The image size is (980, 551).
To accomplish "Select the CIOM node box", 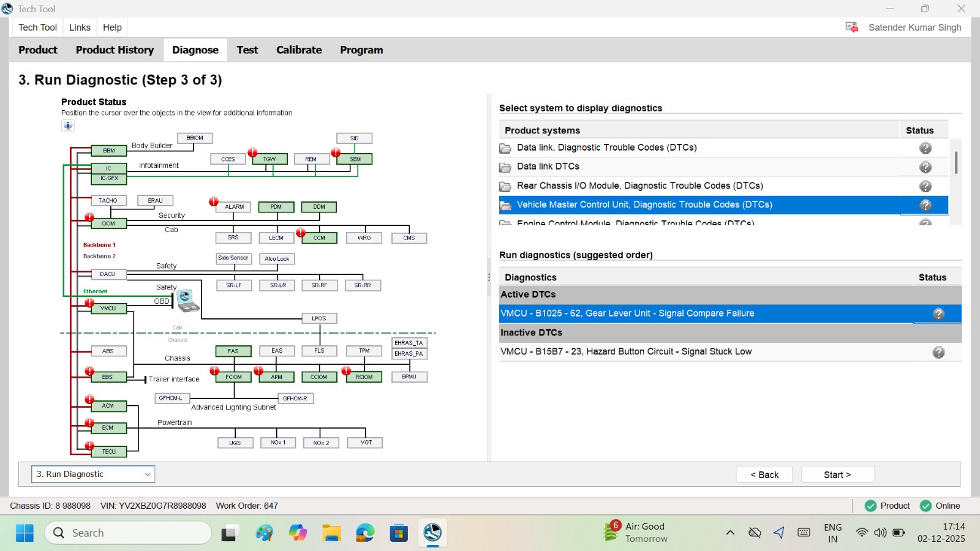I will tap(108, 223).
